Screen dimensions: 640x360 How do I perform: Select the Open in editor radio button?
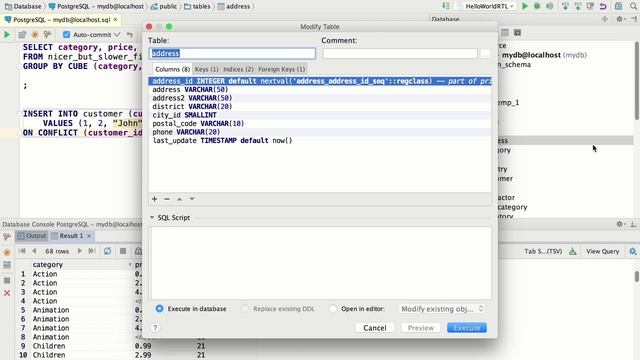click(x=333, y=309)
